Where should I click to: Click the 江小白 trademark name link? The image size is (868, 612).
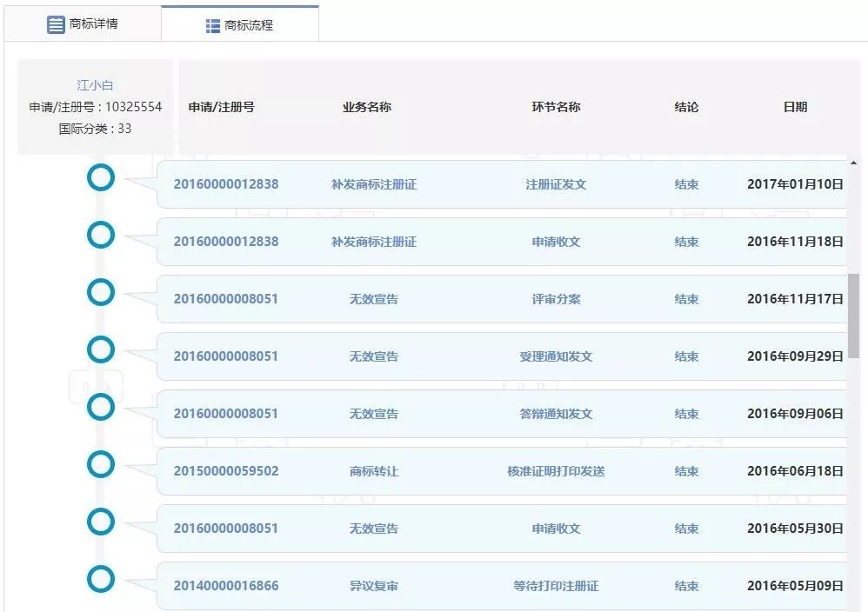95,85
